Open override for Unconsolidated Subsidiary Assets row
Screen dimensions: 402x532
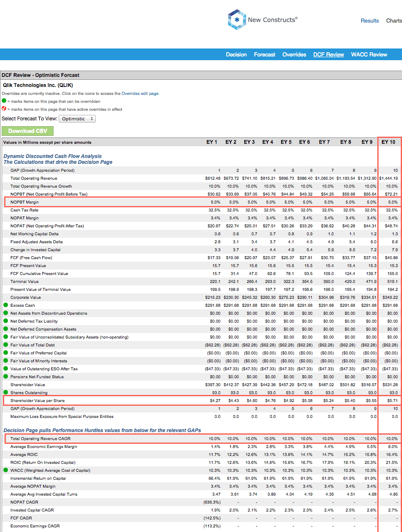pyautogui.click(x=6, y=337)
